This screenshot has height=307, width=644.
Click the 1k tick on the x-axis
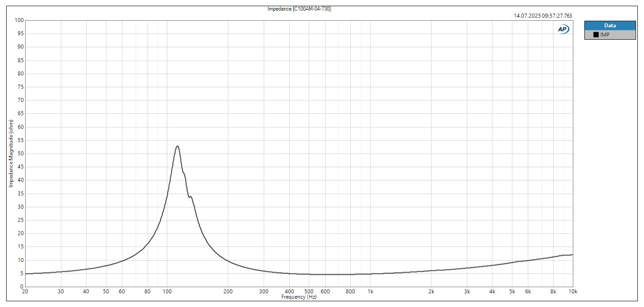(x=370, y=292)
